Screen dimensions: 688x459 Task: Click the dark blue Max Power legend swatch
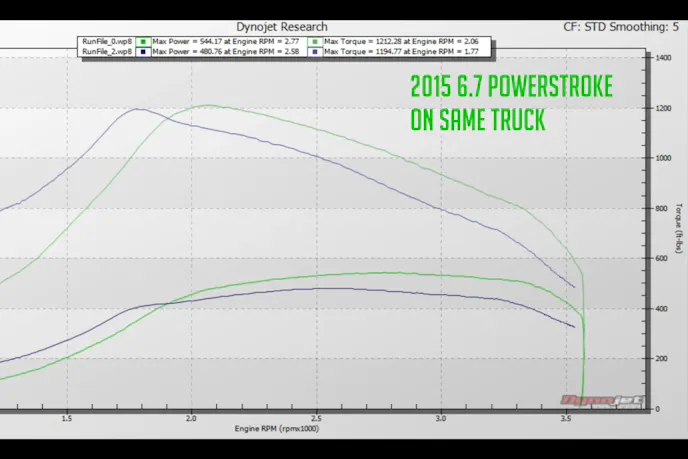[144, 50]
